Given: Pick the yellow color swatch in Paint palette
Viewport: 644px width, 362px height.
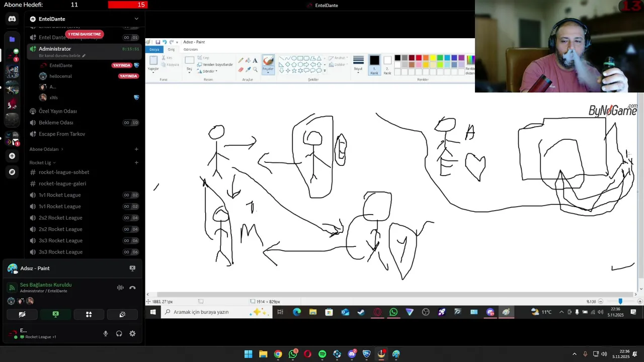Looking at the screenshot, I should tap(433, 58).
